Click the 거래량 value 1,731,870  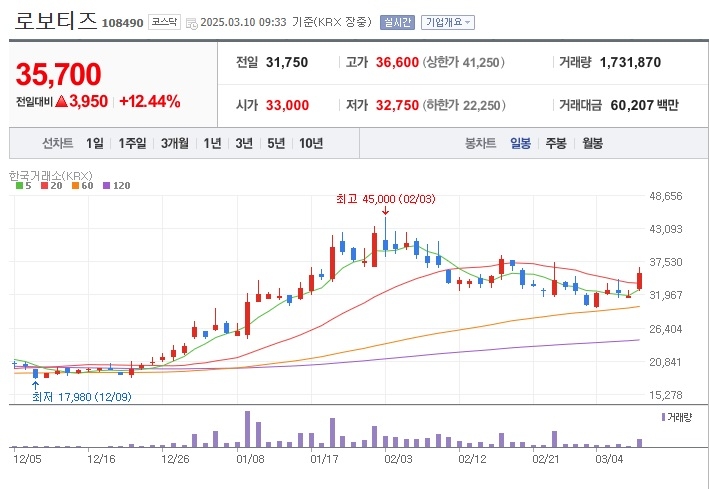[x=630, y=62]
